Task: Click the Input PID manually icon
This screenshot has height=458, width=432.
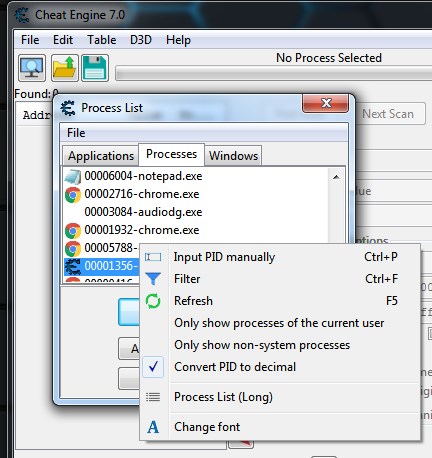Action: 153,257
